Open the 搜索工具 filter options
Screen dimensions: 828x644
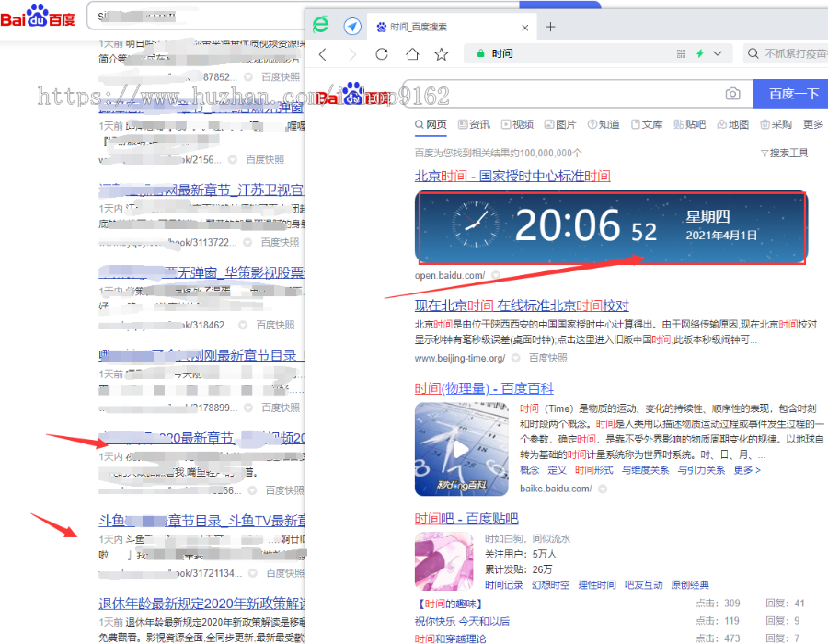coord(784,153)
